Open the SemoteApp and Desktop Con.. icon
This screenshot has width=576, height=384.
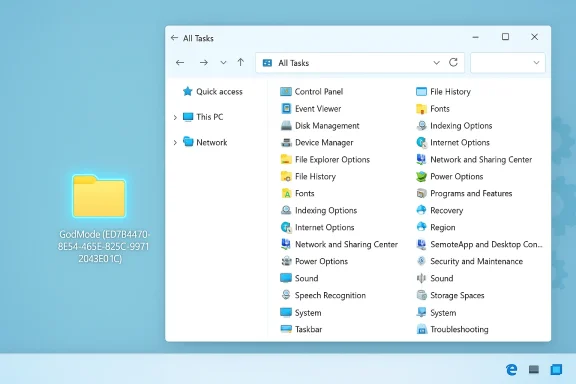421,244
